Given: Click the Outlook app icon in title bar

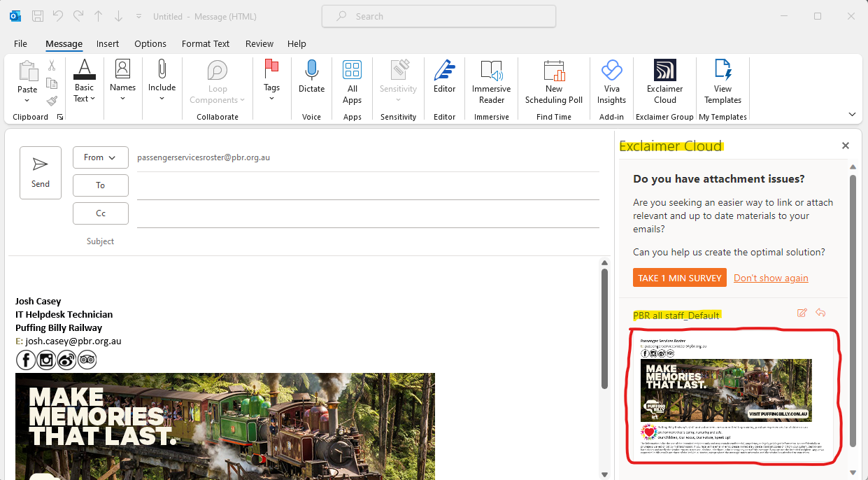Looking at the screenshot, I should click(x=15, y=16).
